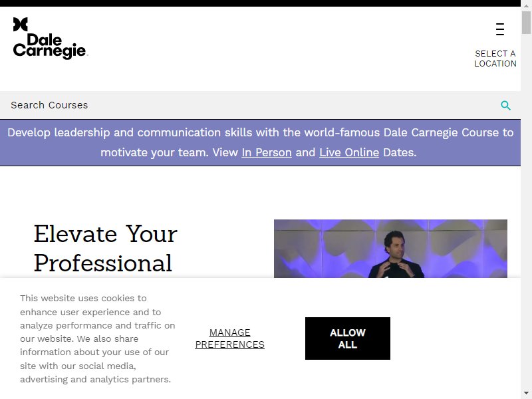
Task: Click the cookie notice text paragraph
Action: pos(97,338)
